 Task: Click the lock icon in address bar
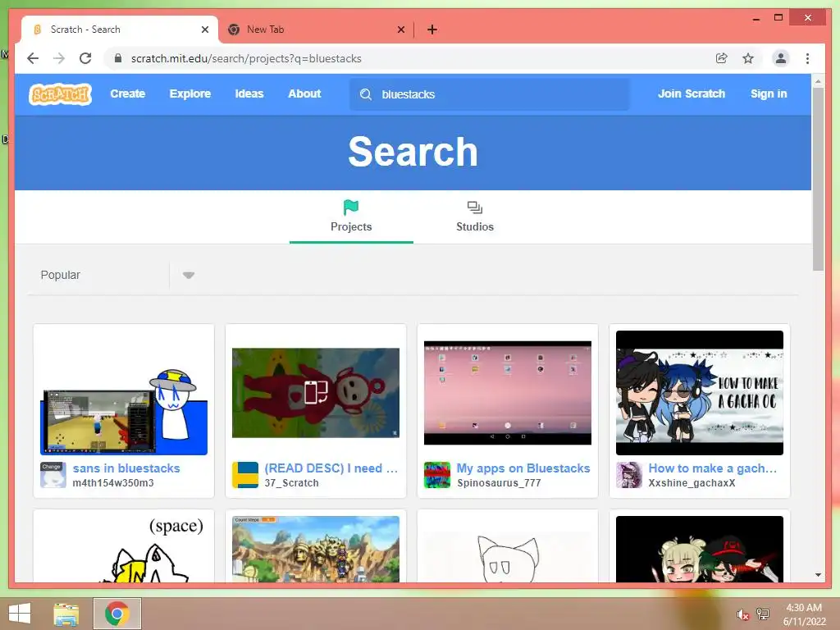[x=118, y=58]
